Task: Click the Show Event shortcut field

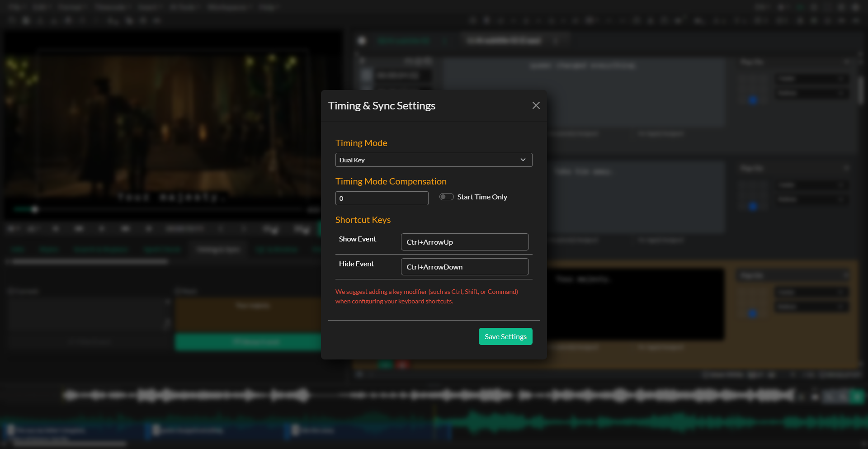Action: [465, 242]
